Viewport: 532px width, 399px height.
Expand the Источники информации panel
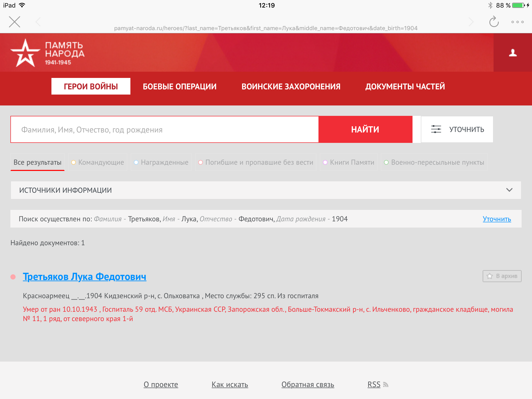click(509, 190)
